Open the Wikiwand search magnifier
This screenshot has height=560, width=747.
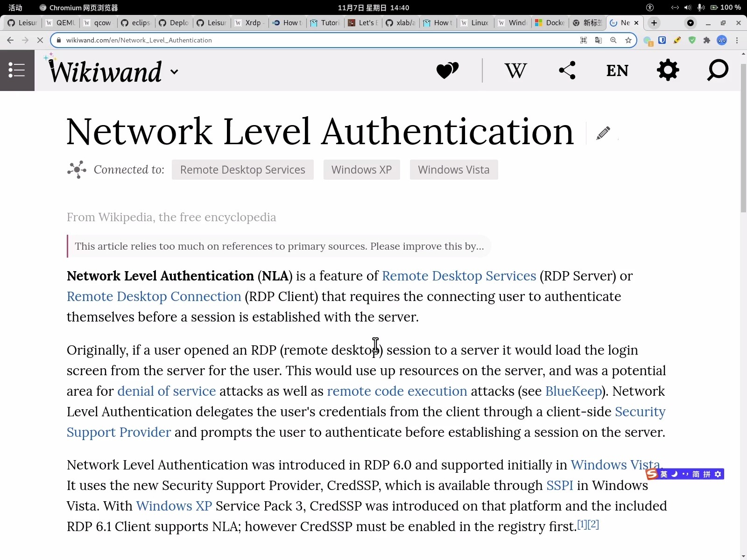pos(718,70)
